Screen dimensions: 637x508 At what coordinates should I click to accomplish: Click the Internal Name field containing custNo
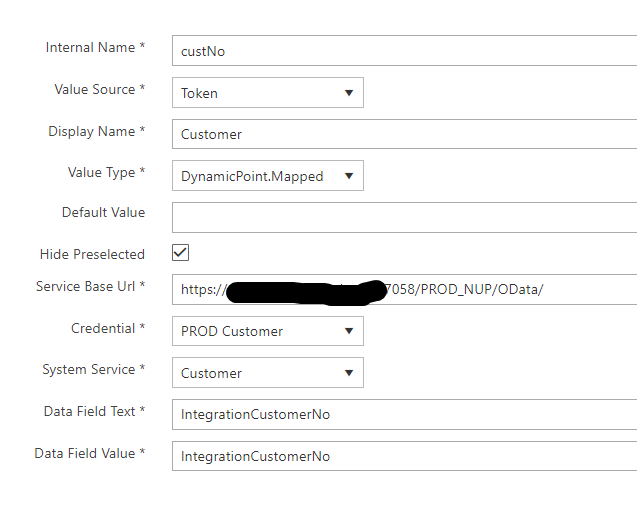pyautogui.click(x=404, y=51)
